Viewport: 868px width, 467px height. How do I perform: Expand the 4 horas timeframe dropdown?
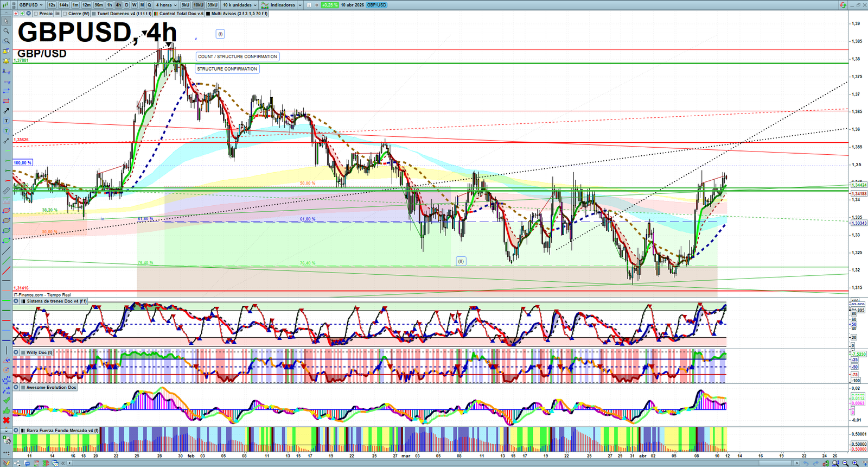[166, 5]
